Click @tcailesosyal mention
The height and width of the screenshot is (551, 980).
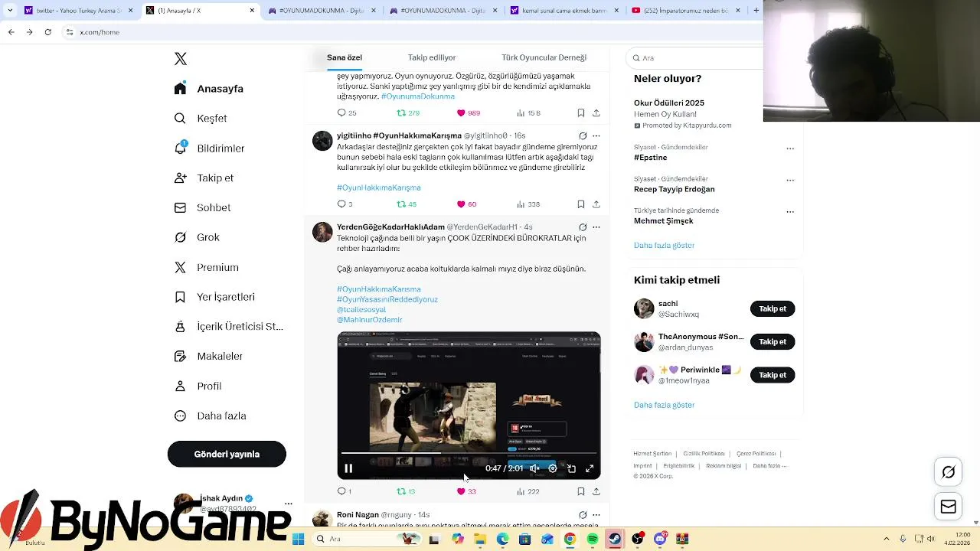(361, 310)
